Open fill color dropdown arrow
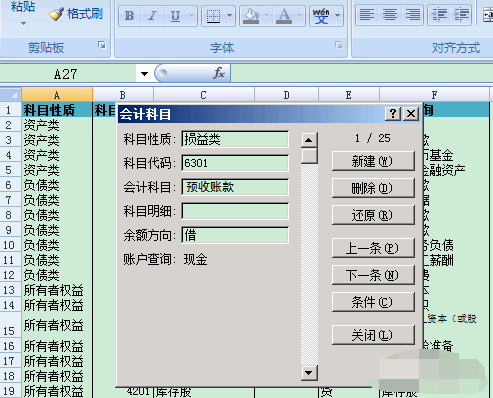The image size is (493, 398). pyautogui.click(x=266, y=16)
